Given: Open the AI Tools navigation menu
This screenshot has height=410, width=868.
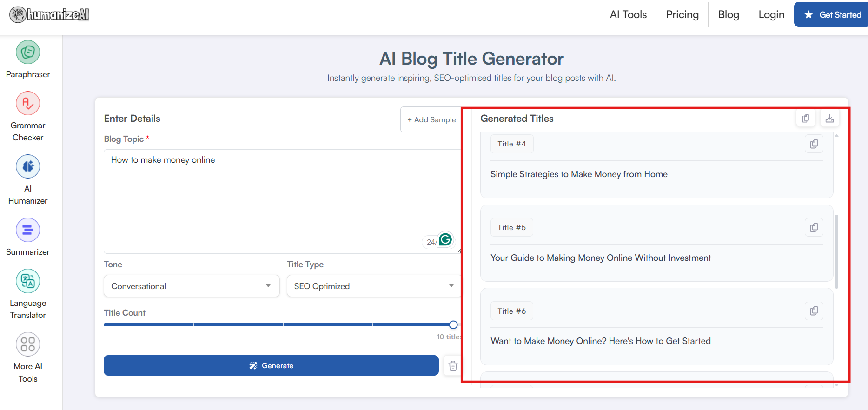Looking at the screenshot, I should [628, 15].
